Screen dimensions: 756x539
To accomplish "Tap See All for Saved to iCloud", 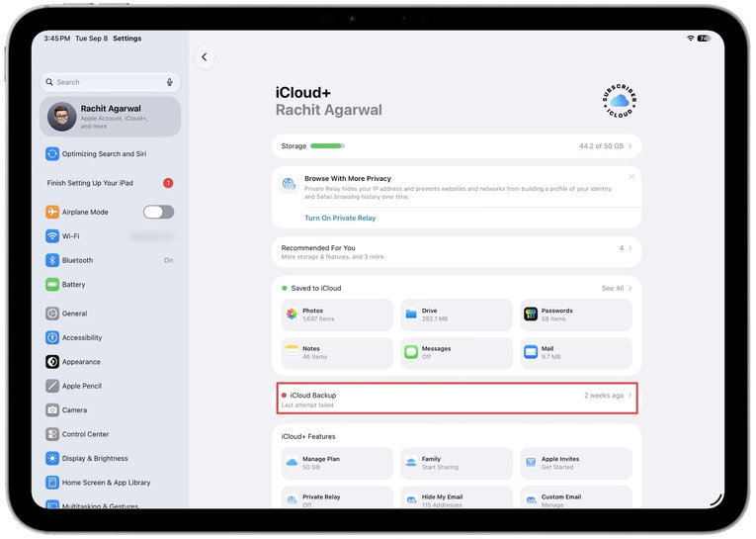I will [x=617, y=288].
